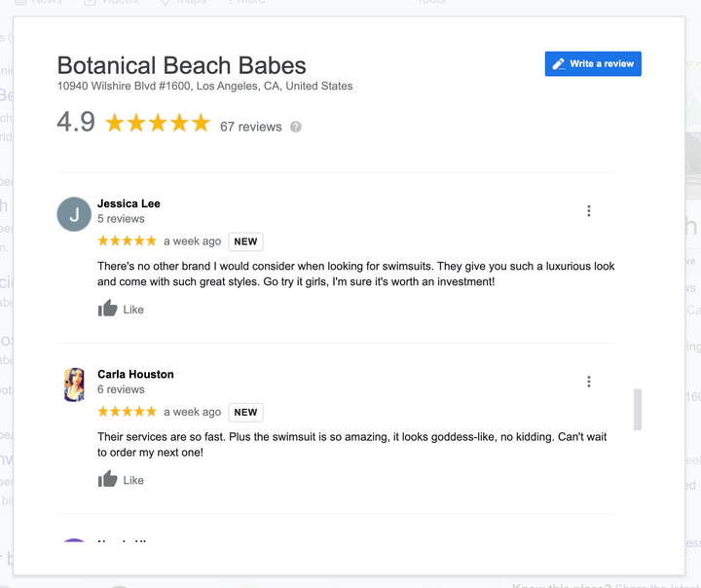Open the three-dot menu for Carla Houston's review
The image size is (701, 588).
tap(589, 382)
